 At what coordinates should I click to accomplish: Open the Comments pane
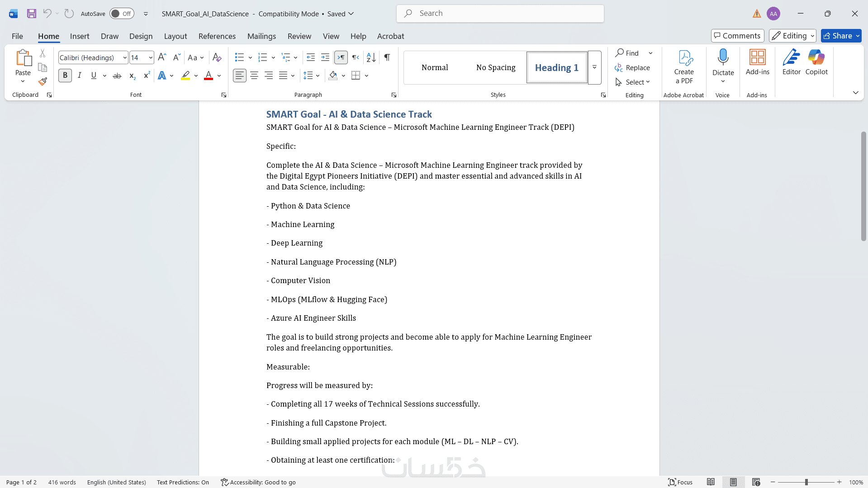[x=737, y=36]
